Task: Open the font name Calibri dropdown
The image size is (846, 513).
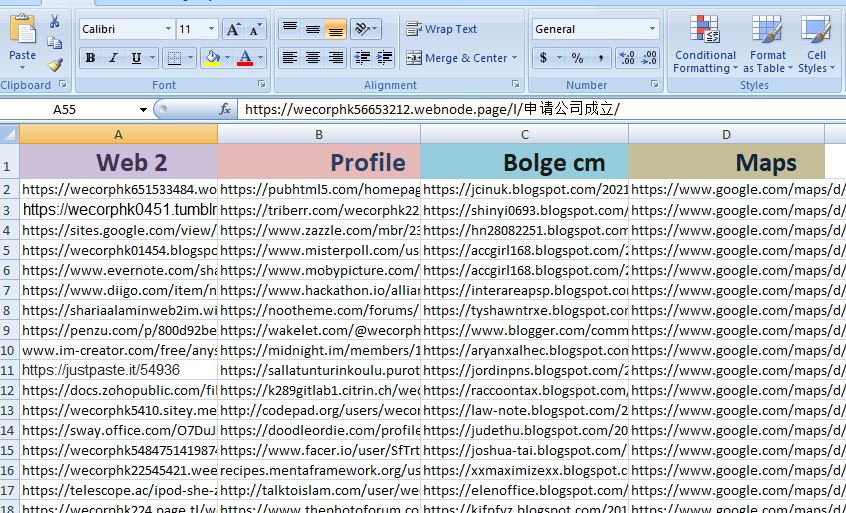Action: [167, 30]
